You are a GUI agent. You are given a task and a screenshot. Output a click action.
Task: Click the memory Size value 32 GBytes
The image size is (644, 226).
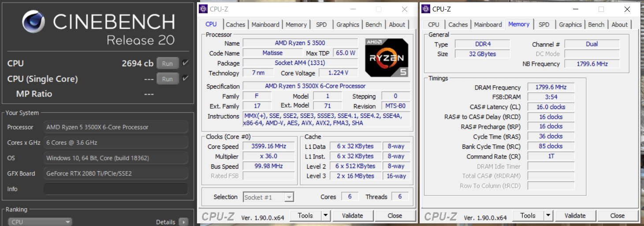[x=482, y=54]
